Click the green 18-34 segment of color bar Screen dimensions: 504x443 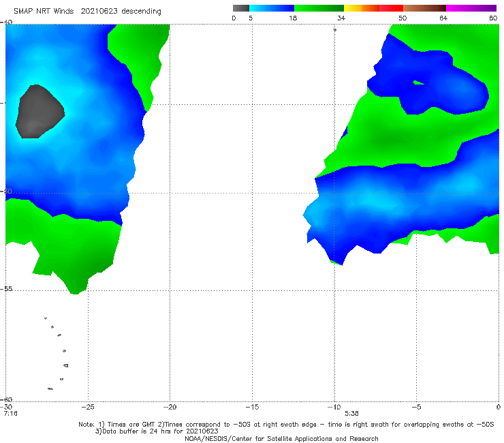(319, 8)
